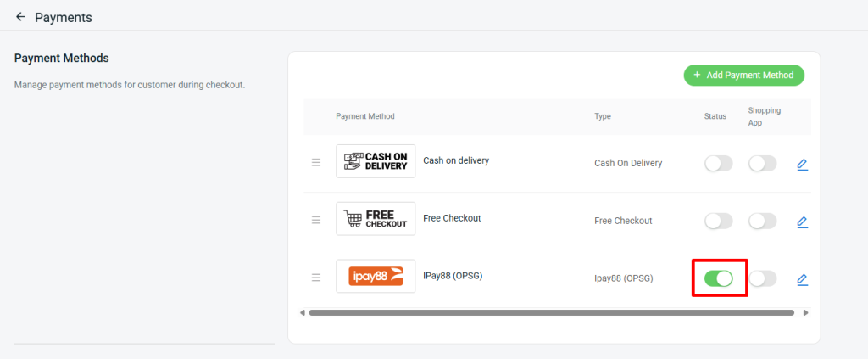Screen dimensions: 868x359
Task: Enable Cash on delivery status toggle
Action: 719,164
